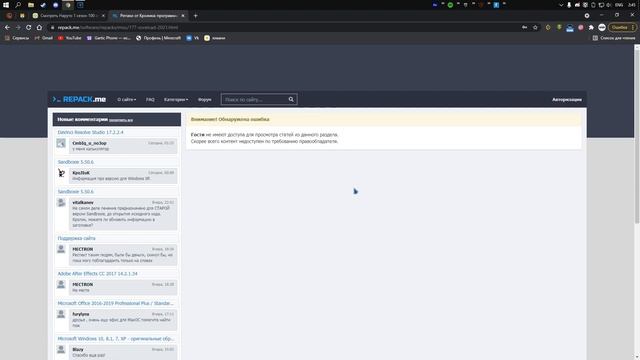The image size is (640, 360).
Task: Open volume control in system tray
Action: 609,5
